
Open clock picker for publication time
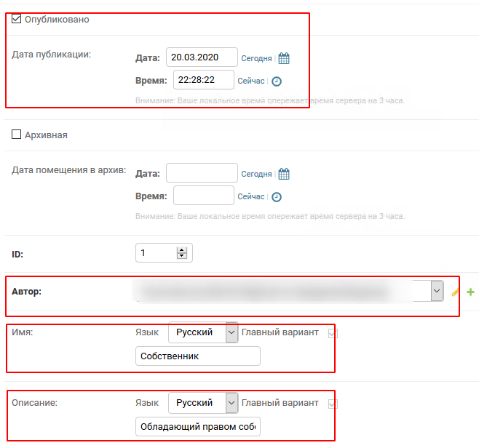(277, 81)
